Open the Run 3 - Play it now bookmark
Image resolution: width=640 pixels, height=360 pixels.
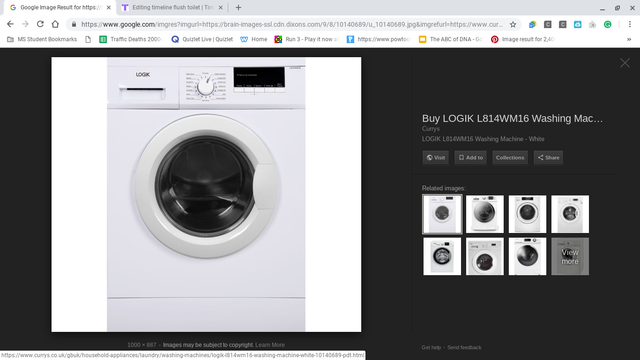point(307,39)
